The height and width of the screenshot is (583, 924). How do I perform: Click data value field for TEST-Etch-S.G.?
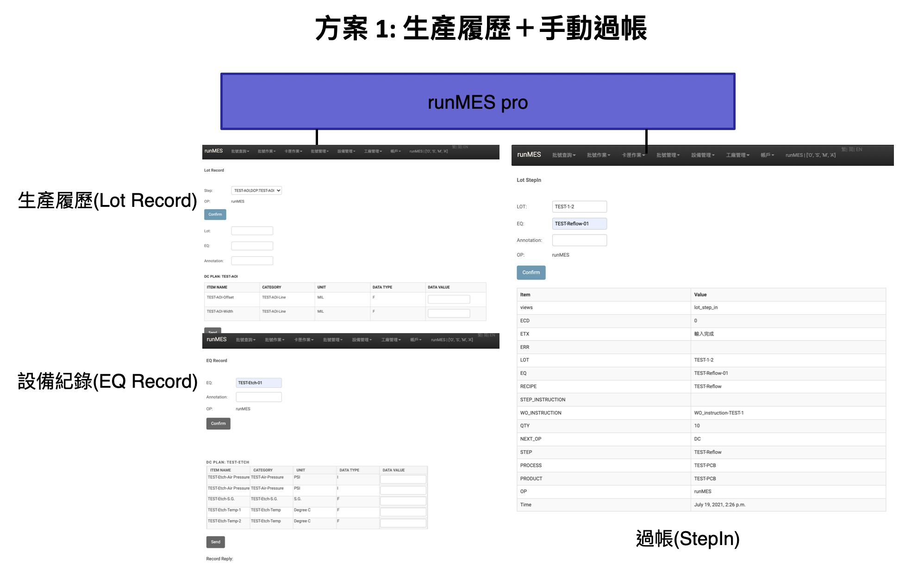click(403, 501)
